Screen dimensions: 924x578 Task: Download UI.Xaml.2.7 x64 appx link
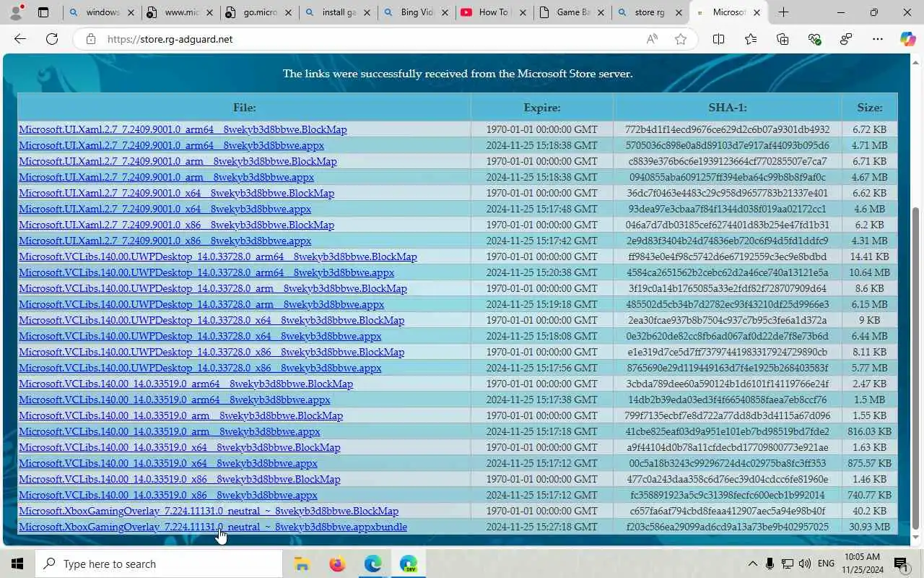(165, 209)
